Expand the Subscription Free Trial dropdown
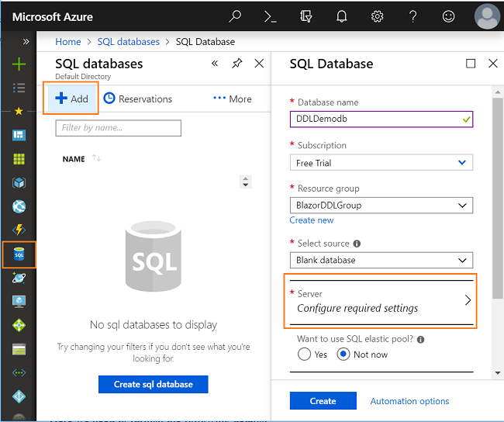 click(381, 163)
